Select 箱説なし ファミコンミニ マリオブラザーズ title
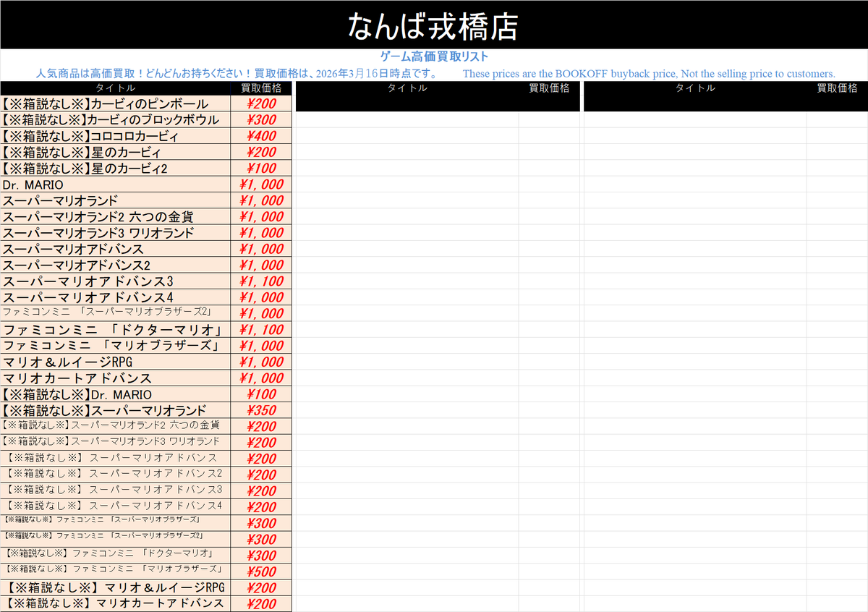The image size is (868, 612). 116,571
